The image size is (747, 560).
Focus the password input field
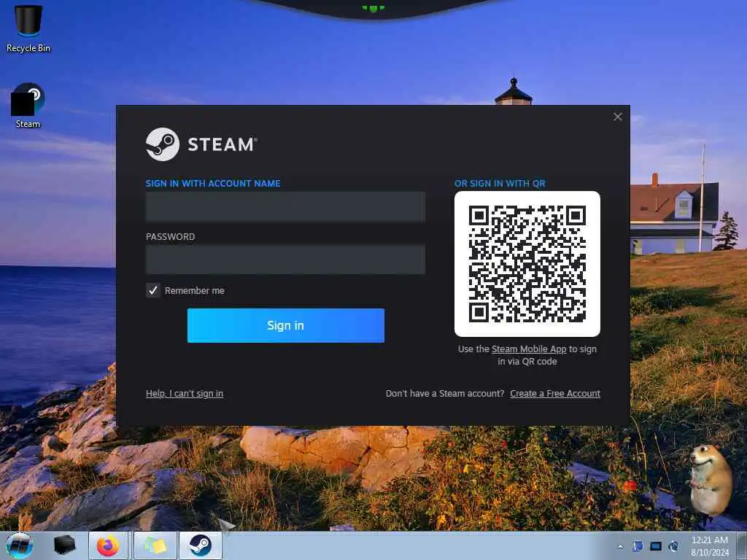285,260
